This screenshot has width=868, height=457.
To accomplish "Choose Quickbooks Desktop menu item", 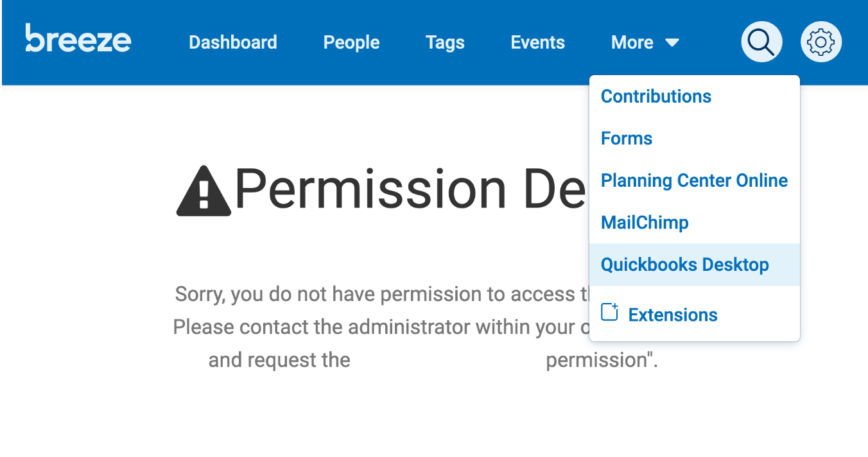I will tap(695, 264).
